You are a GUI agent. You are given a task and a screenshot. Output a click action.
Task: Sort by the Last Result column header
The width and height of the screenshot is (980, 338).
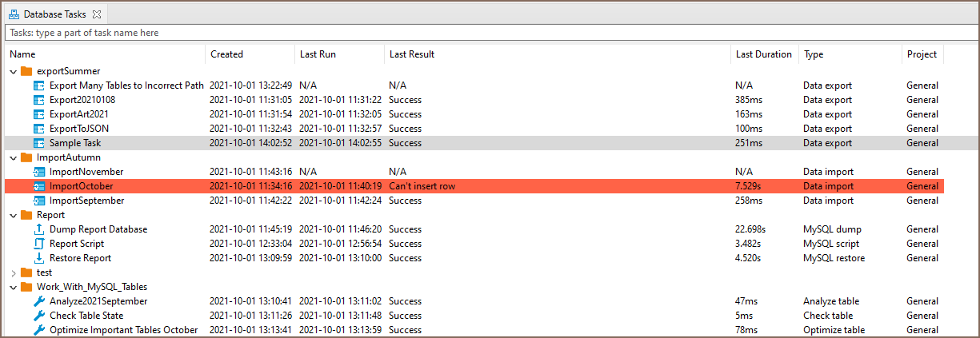[x=412, y=54]
